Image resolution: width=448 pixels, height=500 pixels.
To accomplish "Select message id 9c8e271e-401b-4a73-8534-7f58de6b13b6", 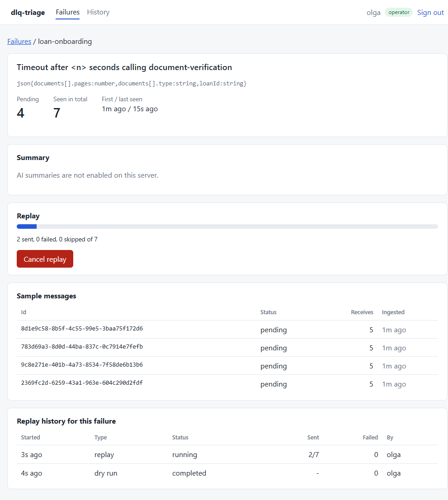I will tap(82, 365).
